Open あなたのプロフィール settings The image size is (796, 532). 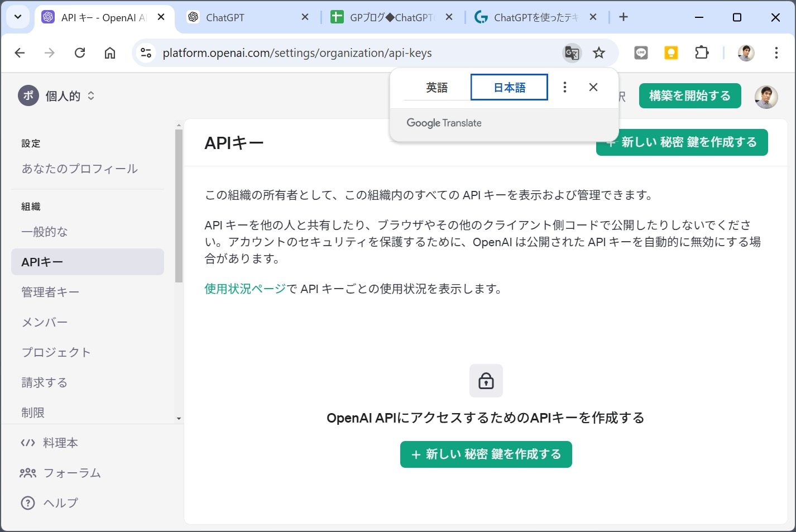click(80, 169)
